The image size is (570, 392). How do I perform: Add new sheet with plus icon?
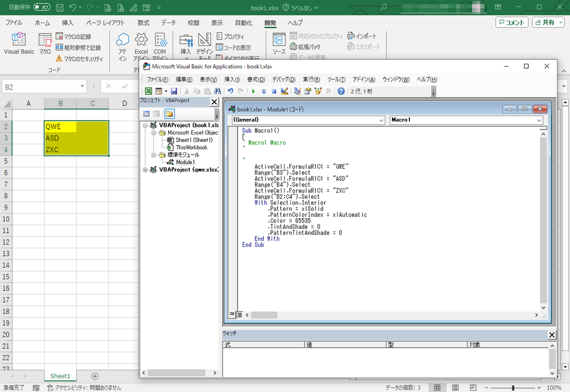(95, 376)
